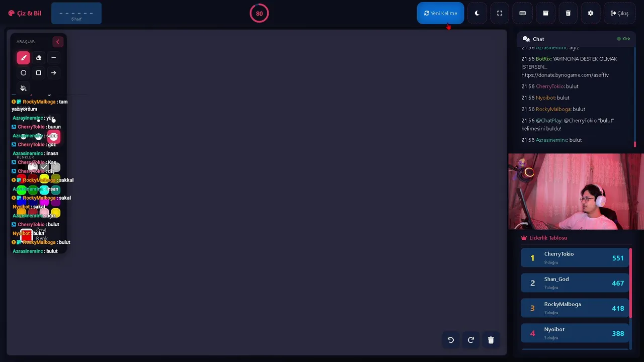
Task: Redo the canvas stroke
Action: click(471, 340)
